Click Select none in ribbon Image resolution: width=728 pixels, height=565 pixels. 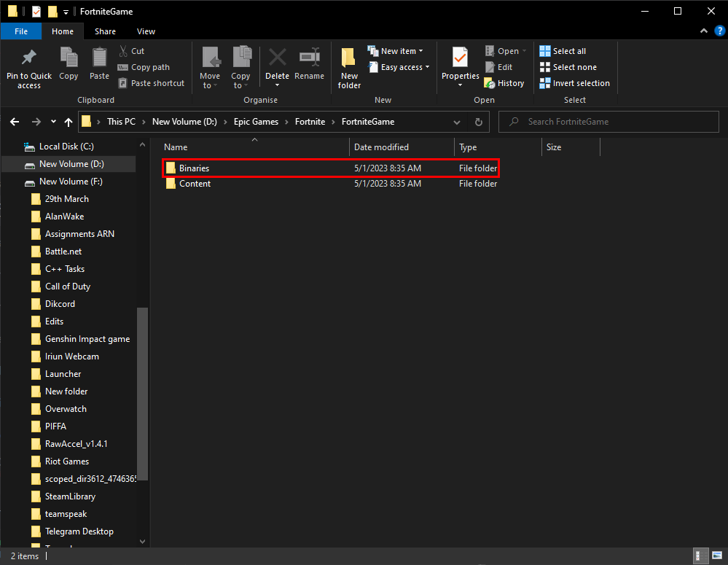(568, 67)
